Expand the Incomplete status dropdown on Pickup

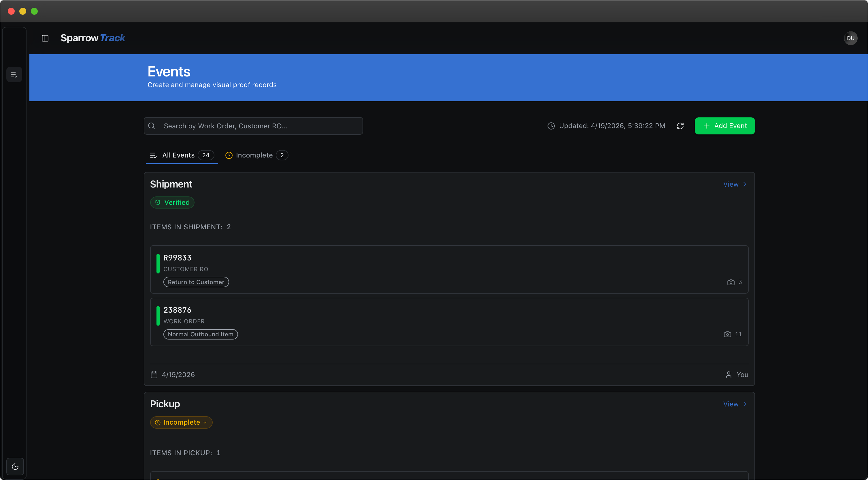pyautogui.click(x=181, y=422)
